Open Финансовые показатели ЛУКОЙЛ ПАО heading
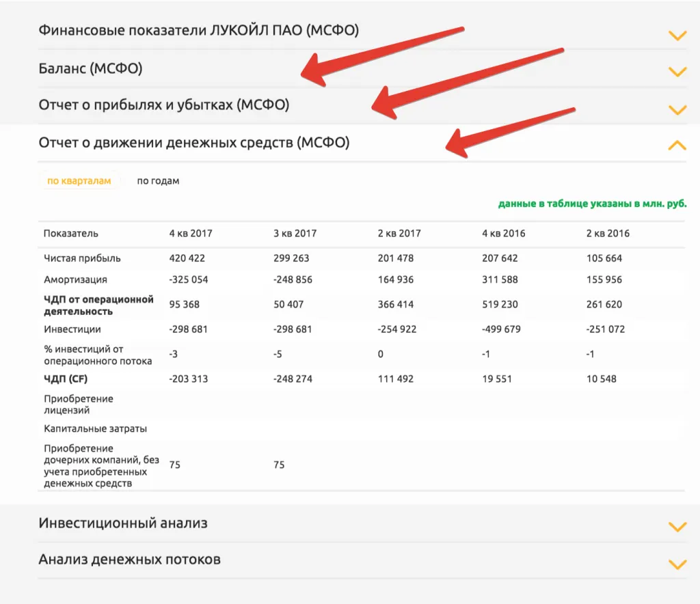The width and height of the screenshot is (700, 604). 198,31
